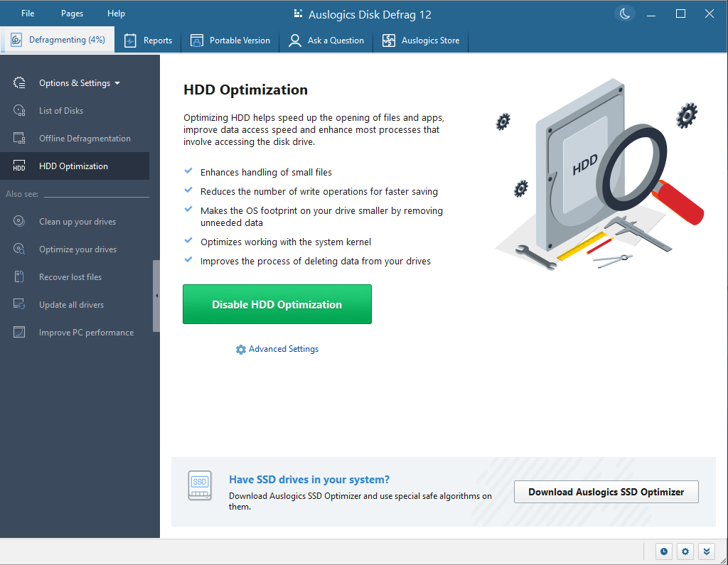Switch to the Portable Version tab
This screenshot has height=565, width=728.
pos(230,41)
